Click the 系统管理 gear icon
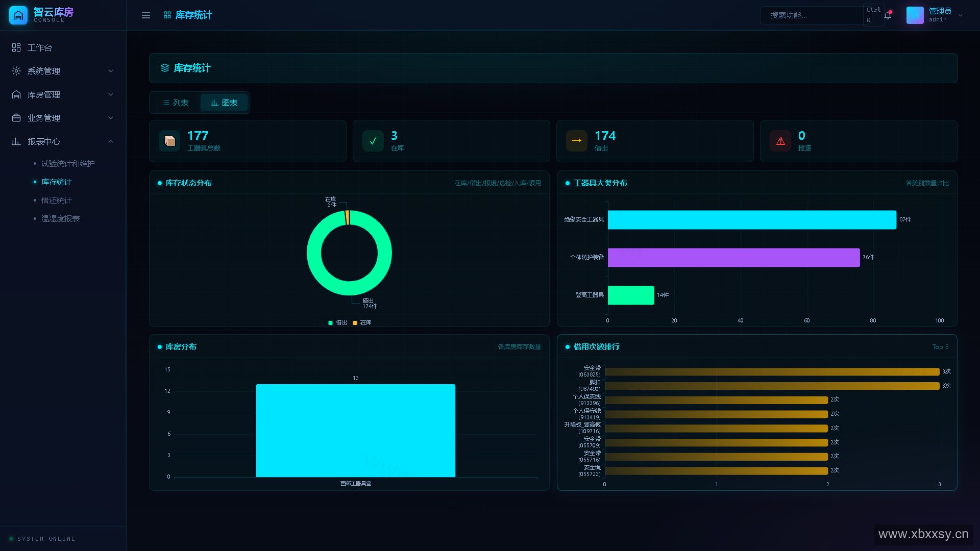The image size is (980, 551). pyautogui.click(x=16, y=71)
